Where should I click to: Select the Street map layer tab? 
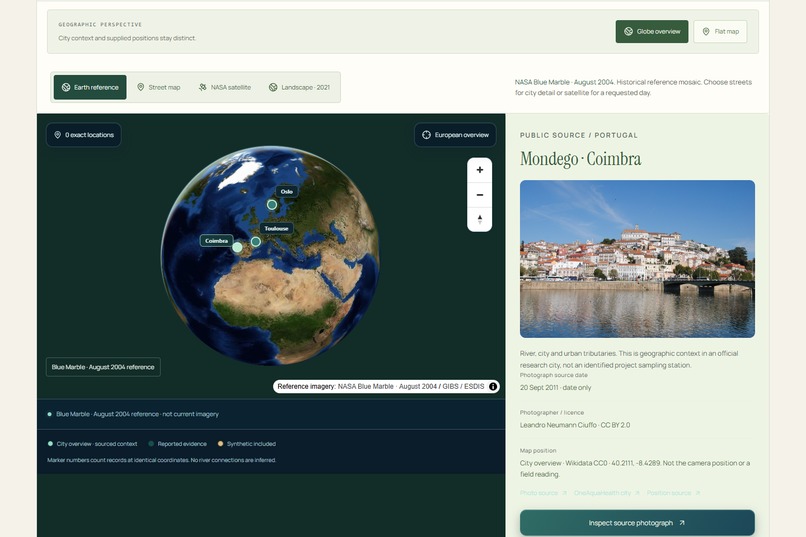click(158, 87)
